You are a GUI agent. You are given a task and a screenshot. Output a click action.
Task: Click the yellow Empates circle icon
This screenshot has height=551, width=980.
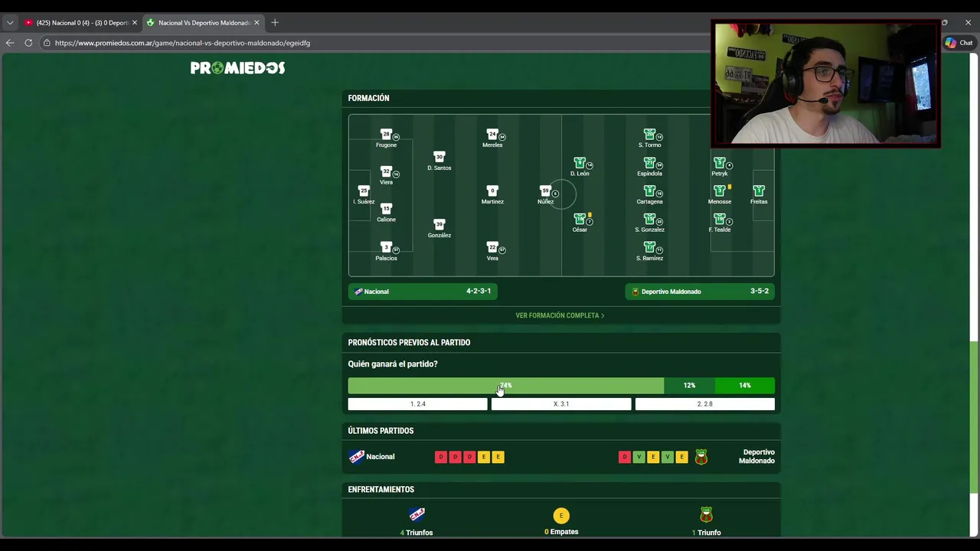561,516
